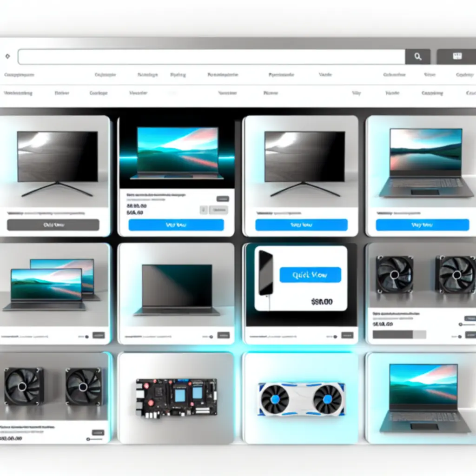Expand the first category in the top navigation row

point(19,74)
